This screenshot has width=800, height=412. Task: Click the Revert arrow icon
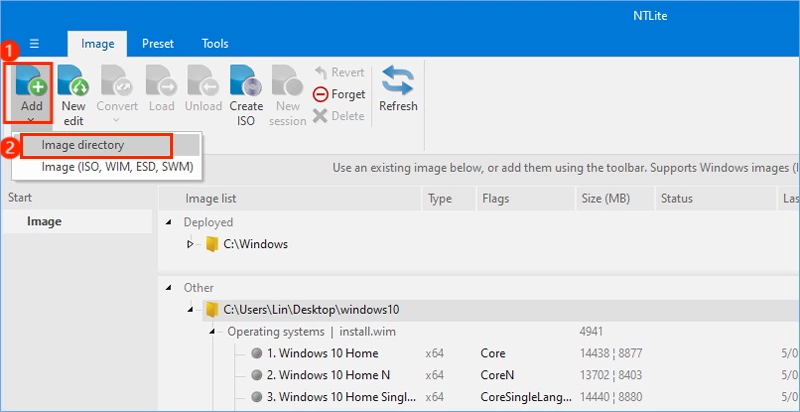pos(320,72)
